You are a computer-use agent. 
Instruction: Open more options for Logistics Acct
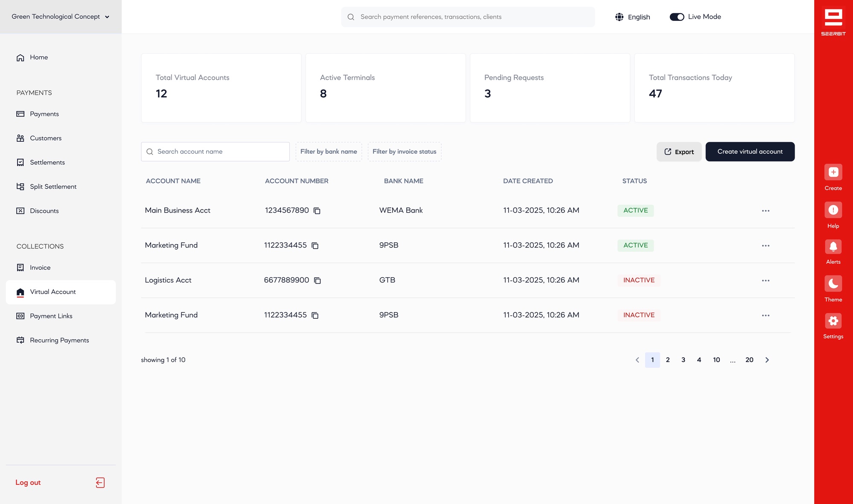pyautogui.click(x=766, y=281)
